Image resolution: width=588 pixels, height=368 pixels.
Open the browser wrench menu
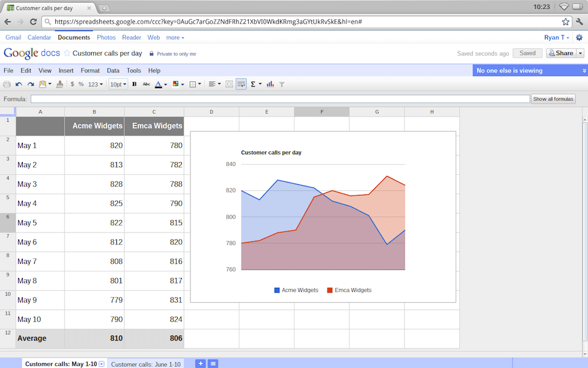[579, 22]
